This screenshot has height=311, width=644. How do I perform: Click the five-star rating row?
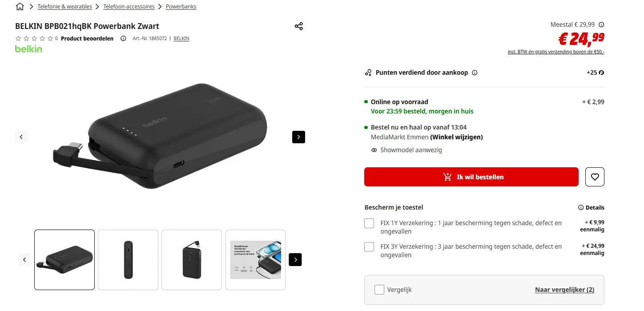click(x=34, y=39)
